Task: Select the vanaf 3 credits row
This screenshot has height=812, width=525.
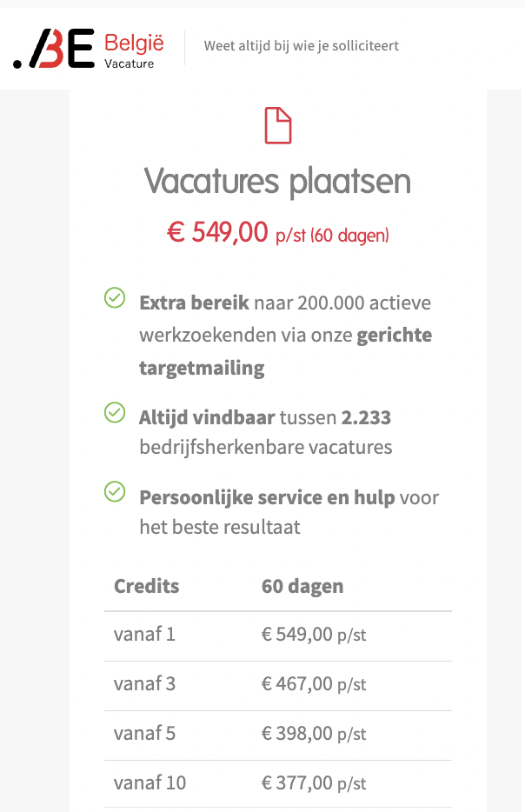Action: (x=278, y=686)
